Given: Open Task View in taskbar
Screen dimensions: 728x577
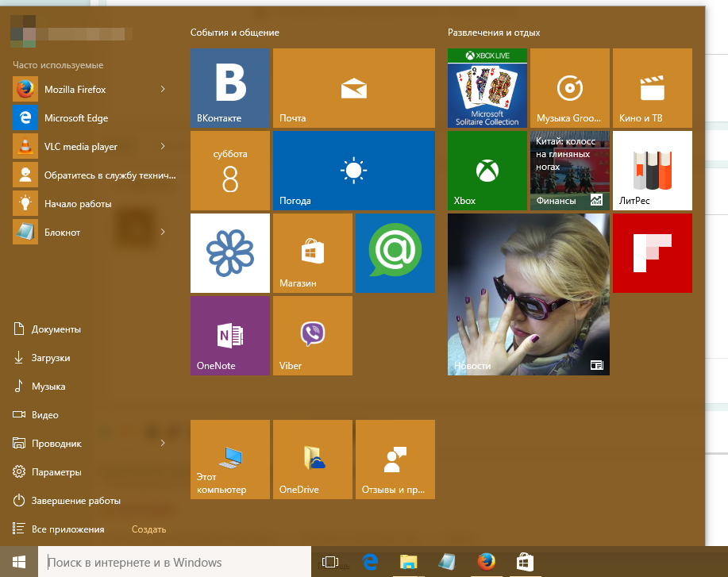Looking at the screenshot, I should (331, 563).
